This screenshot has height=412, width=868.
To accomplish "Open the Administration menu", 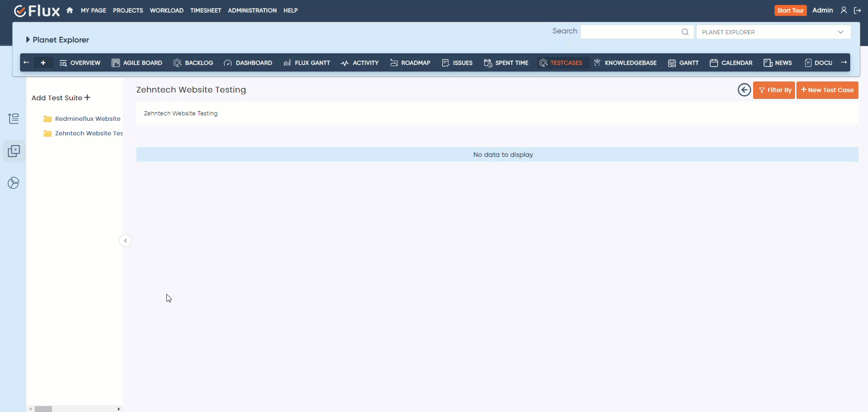I will click(252, 10).
